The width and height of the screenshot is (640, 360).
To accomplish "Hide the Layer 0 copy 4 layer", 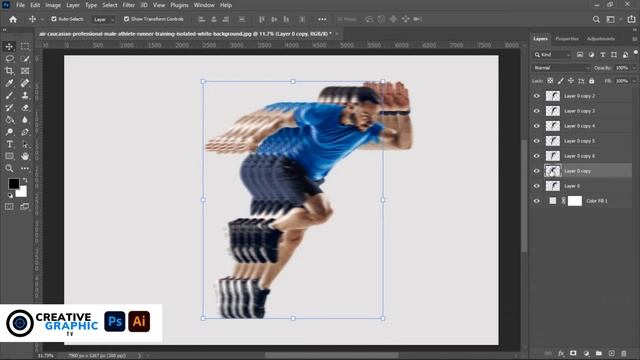I will tap(536, 126).
